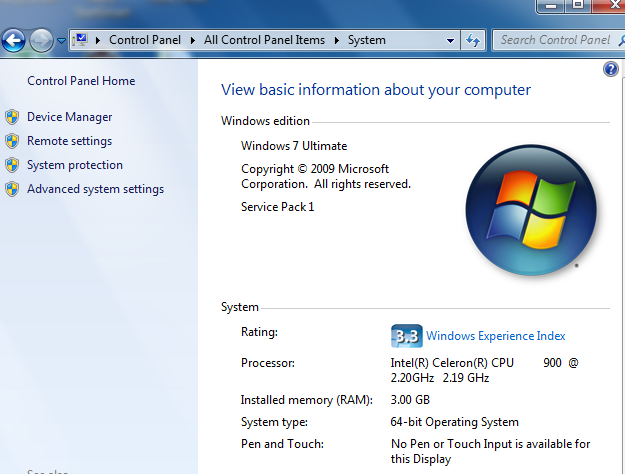Select the Control Panel breadcrumb segment
This screenshot has width=625, height=474.
(145, 40)
